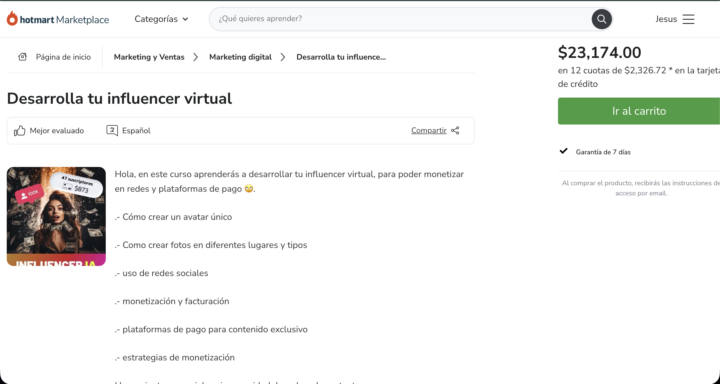The image size is (720, 384).
Task: Click the line 'monetización y facturación'
Action: 172,301
